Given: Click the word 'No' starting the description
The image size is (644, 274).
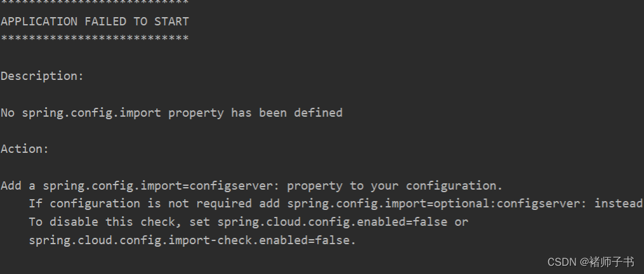Looking at the screenshot, I should 8,112.
